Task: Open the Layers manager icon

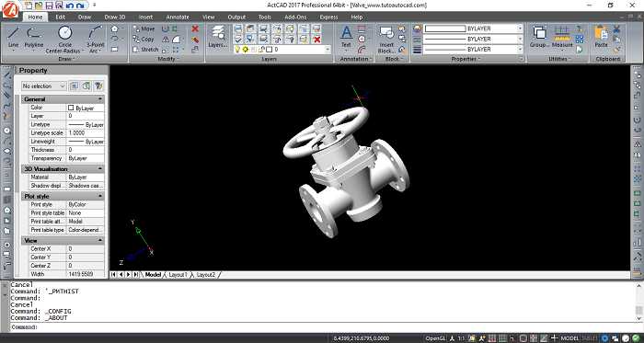Action: [218, 37]
